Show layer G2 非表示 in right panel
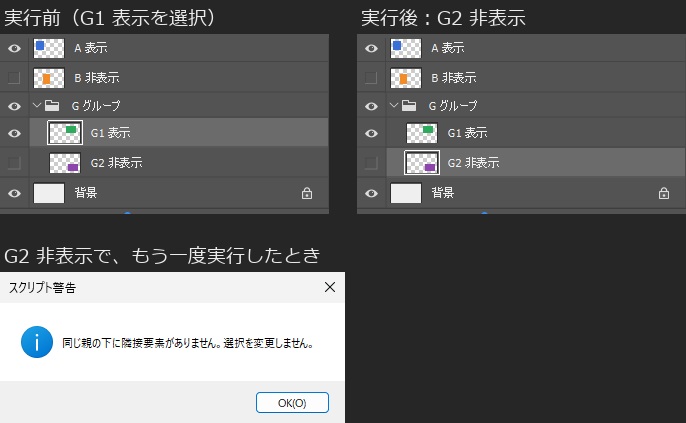Image resolution: width=686 pixels, height=423 pixels. [371, 163]
